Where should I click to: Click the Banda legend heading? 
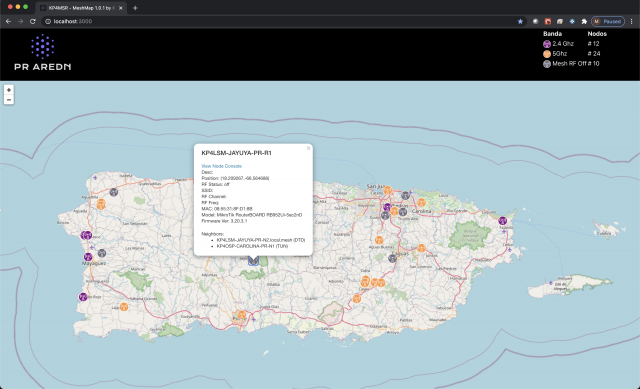click(552, 34)
